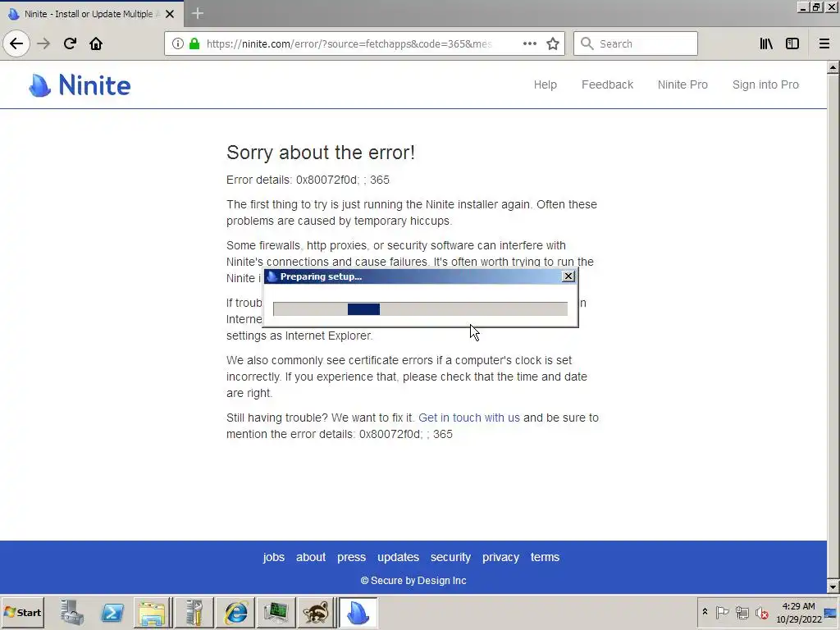840x630 pixels.
Task: Go to Ninite Pro
Action: pyautogui.click(x=682, y=84)
